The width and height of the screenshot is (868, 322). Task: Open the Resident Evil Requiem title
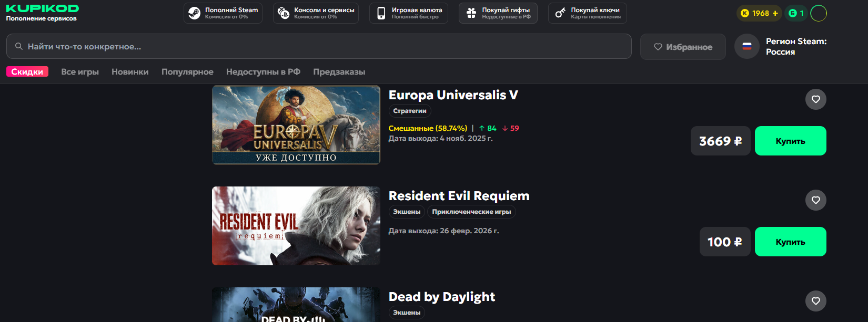click(459, 196)
